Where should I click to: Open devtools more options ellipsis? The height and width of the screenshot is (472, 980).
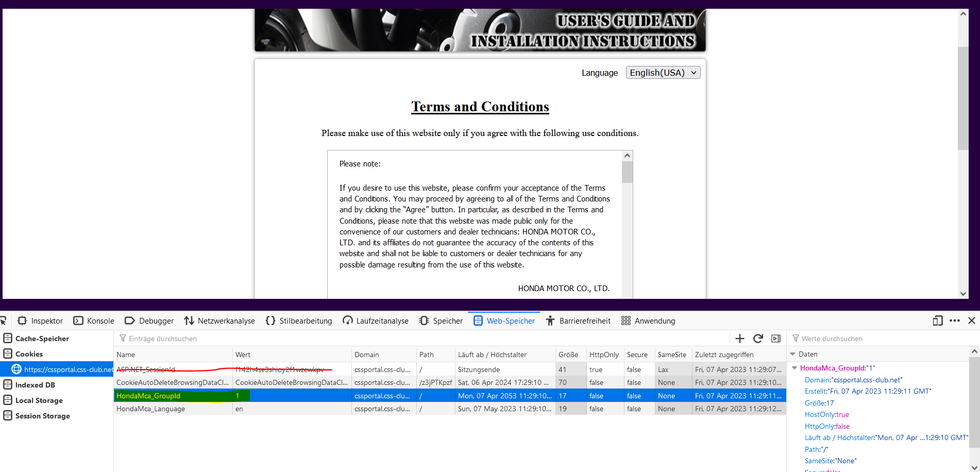[955, 321]
